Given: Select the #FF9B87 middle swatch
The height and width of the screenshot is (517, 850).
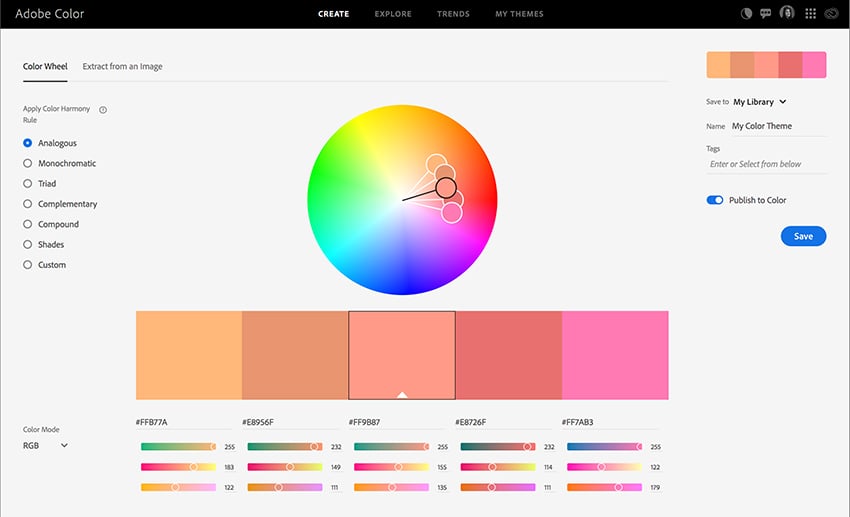Looking at the screenshot, I should [402, 355].
